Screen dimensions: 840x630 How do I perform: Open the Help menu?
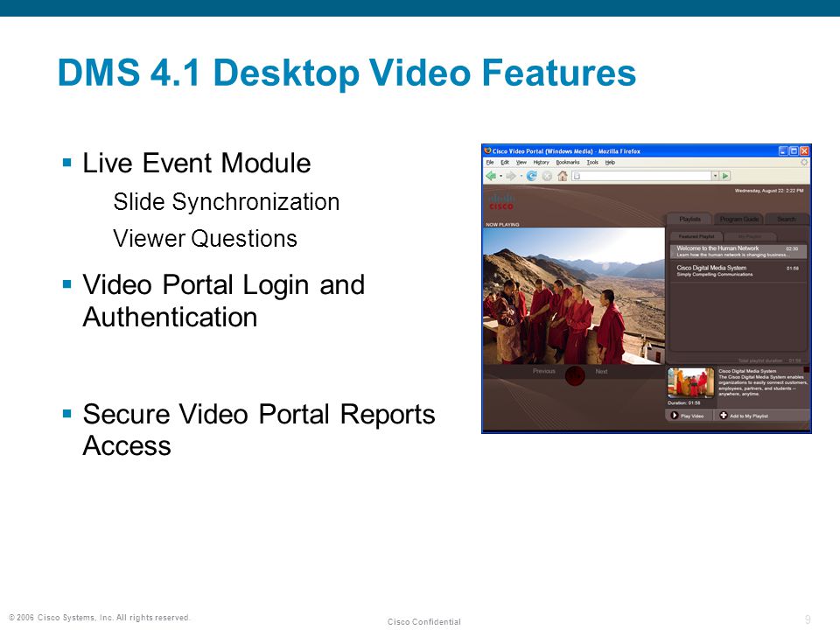pyautogui.click(x=610, y=163)
